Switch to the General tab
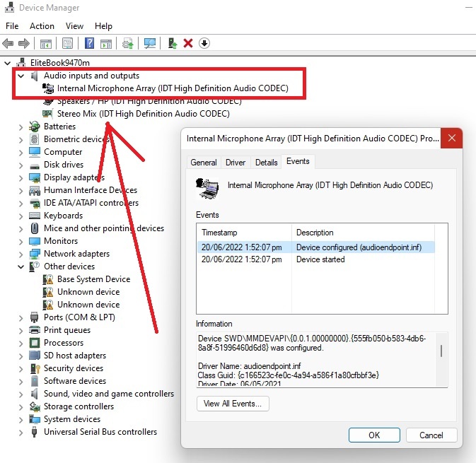The height and width of the screenshot is (463, 476). (204, 163)
